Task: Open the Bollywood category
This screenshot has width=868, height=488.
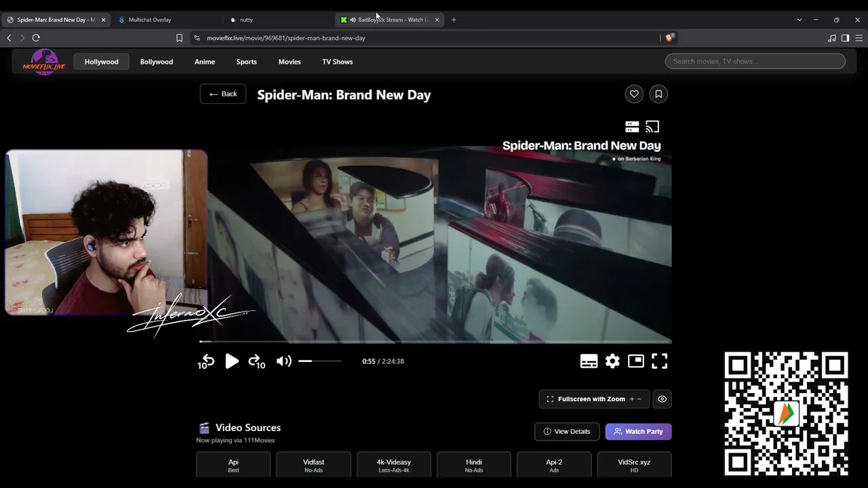Action: [157, 62]
